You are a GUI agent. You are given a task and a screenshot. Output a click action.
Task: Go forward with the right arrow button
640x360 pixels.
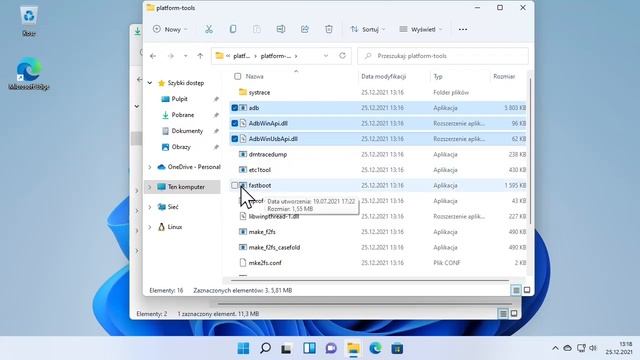[x=171, y=56]
